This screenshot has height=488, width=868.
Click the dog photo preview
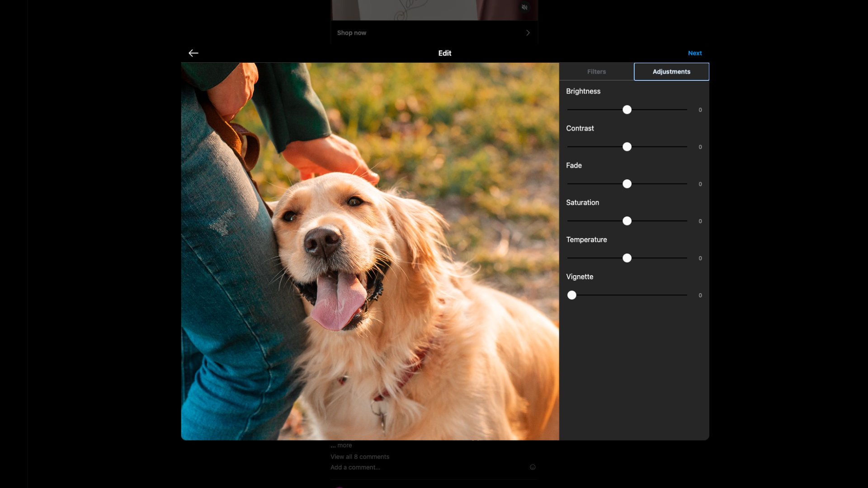click(370, 251)
